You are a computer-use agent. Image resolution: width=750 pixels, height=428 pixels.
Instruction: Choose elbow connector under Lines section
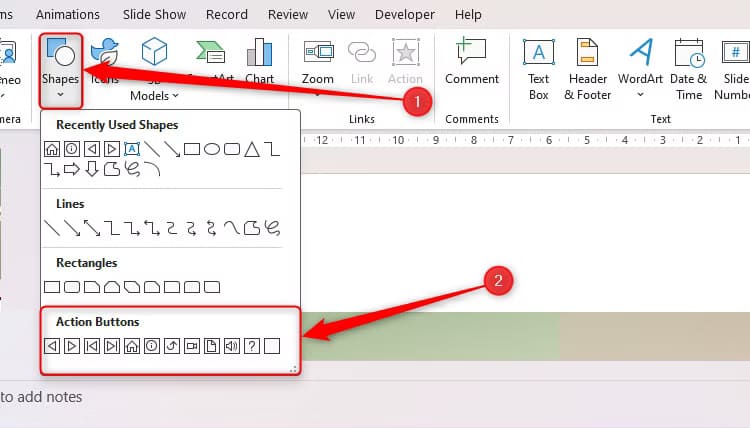click(112, 228)
